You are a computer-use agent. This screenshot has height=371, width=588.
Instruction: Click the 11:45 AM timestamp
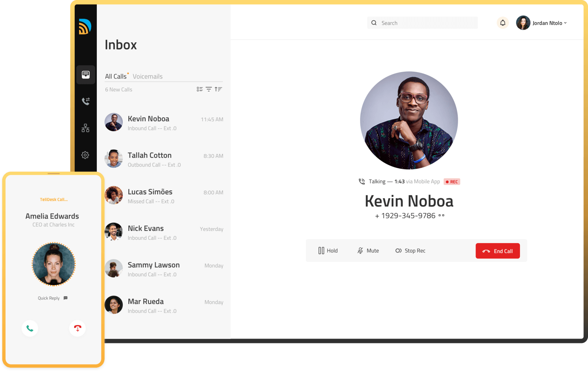tap(212, 119)
